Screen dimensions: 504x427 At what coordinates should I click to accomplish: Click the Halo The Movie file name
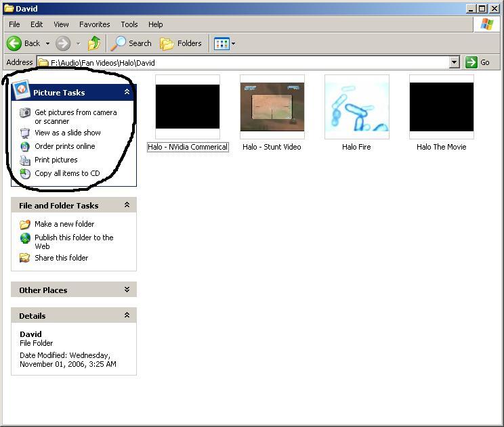coord(441,147)
